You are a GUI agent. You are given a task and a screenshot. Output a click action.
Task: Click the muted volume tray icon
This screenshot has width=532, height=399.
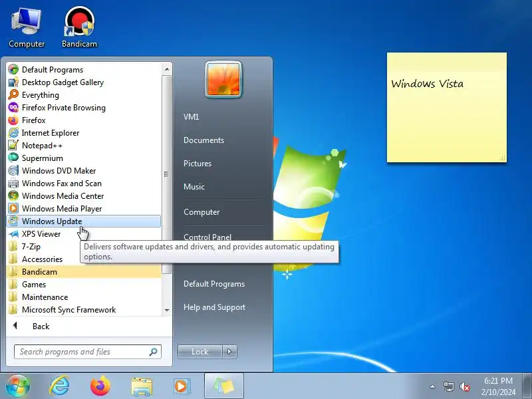coord(464,386)
